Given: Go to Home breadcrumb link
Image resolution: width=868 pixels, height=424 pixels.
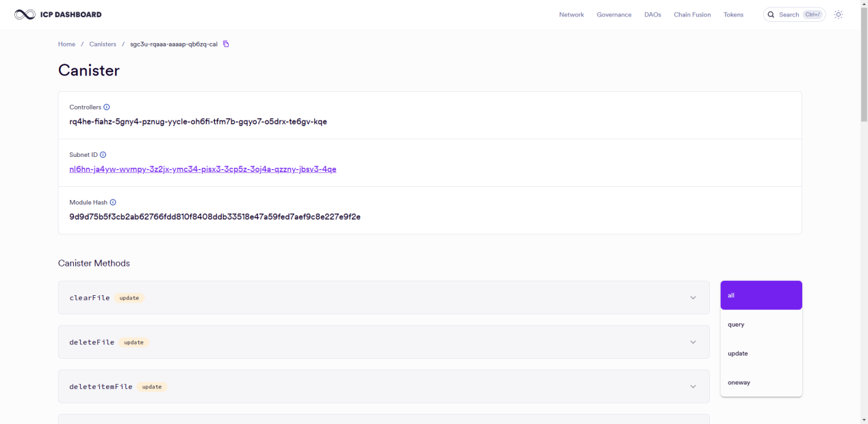Looking at the screenshot, I should 66,44.
